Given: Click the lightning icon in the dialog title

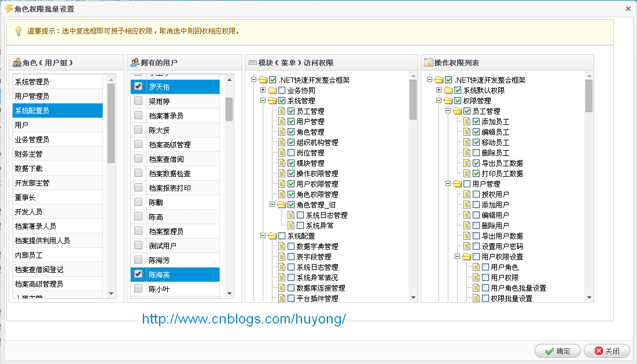Looking at the screenshot, I should coord(9,9).
